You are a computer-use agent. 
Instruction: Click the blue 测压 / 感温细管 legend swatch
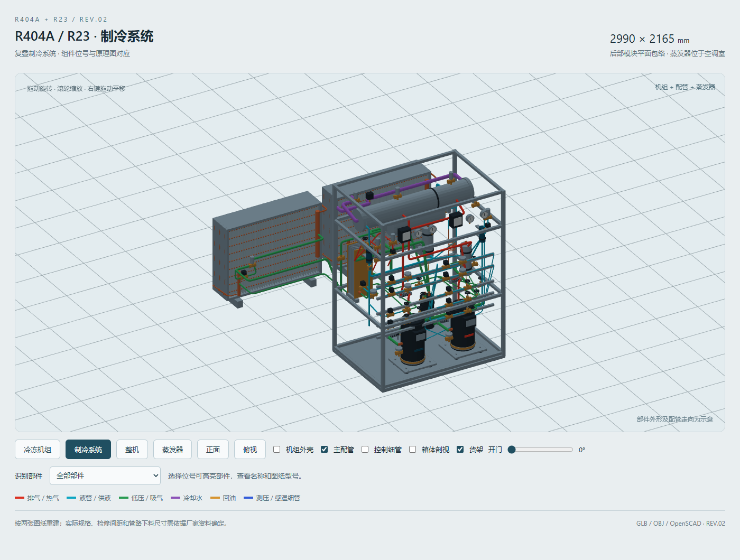[x=248, y=498]
